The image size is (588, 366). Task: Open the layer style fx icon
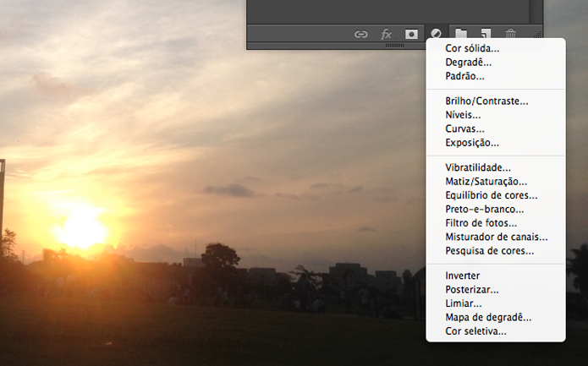[387, 35]
